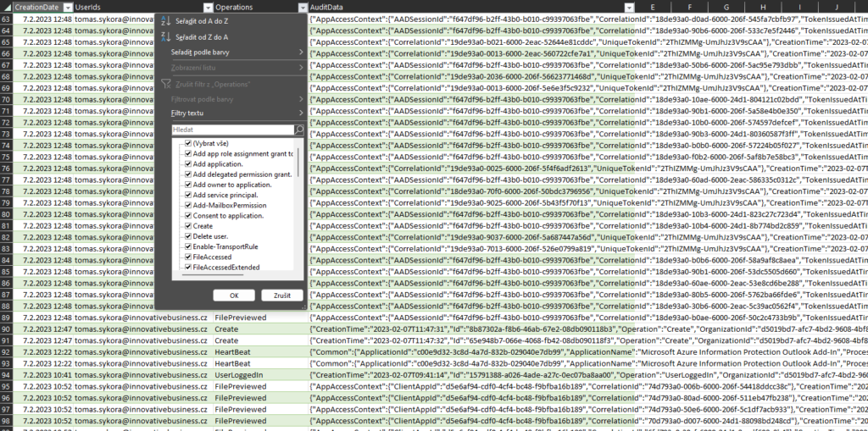This screenshot has height=431, width=868.
Task: Click AuditData cell in row 92
Action: (472, 352)
